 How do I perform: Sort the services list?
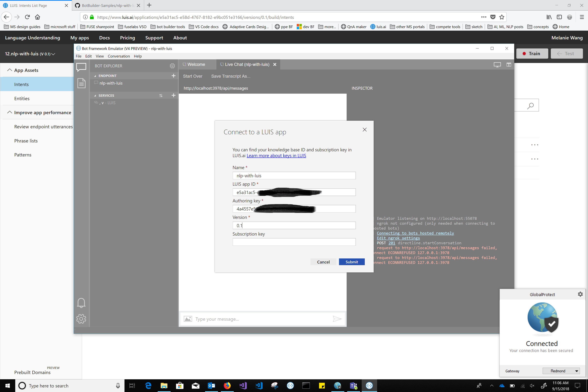pos(161,95)
